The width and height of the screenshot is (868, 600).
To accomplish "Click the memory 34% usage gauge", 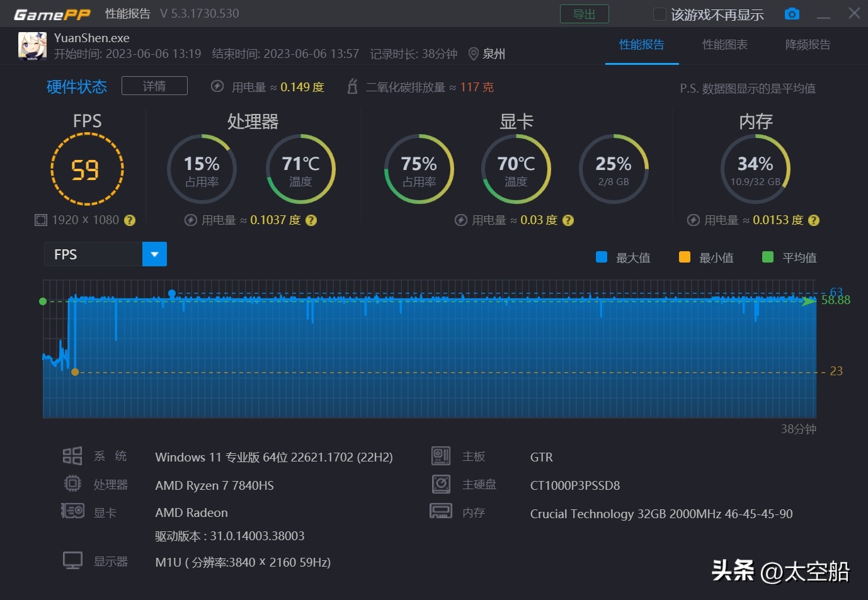I will [755, 169].
